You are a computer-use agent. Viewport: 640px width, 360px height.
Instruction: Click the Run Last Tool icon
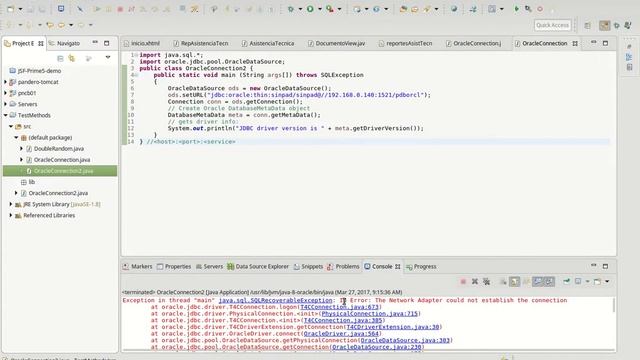click(x=329, y=9)
